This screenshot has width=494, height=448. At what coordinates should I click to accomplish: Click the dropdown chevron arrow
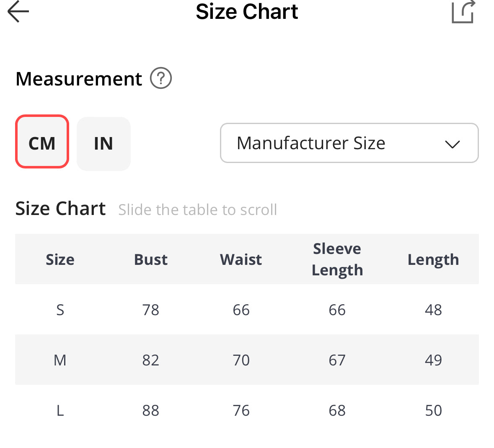pyautogui.click(x=452, y=144)
